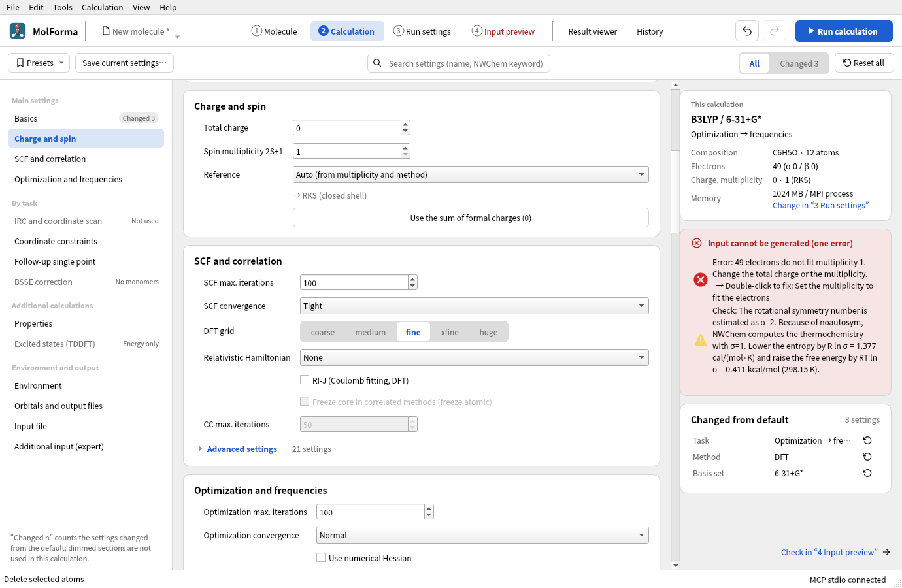
Task: Click the Run calculation button
Action: (x=844, y=31)
